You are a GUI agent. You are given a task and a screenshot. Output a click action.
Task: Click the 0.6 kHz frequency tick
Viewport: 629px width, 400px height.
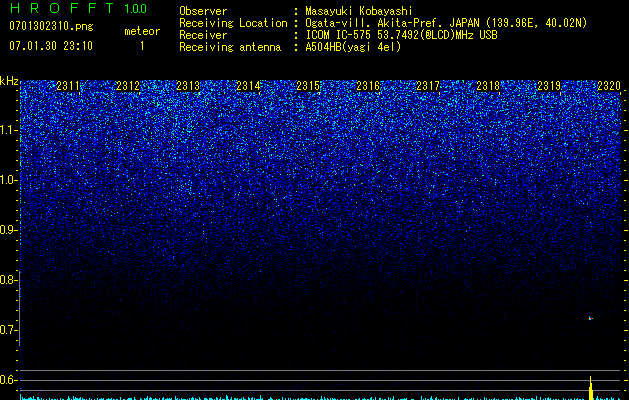pos(9,380)
